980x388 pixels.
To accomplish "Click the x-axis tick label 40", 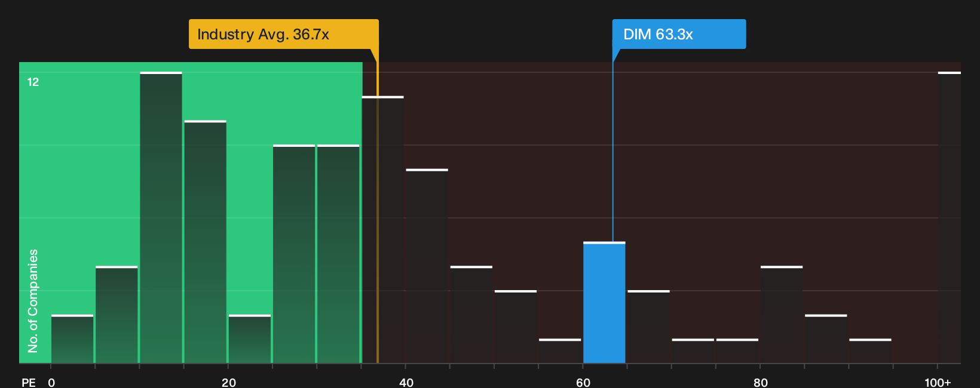I will click(x=406, y=382).
